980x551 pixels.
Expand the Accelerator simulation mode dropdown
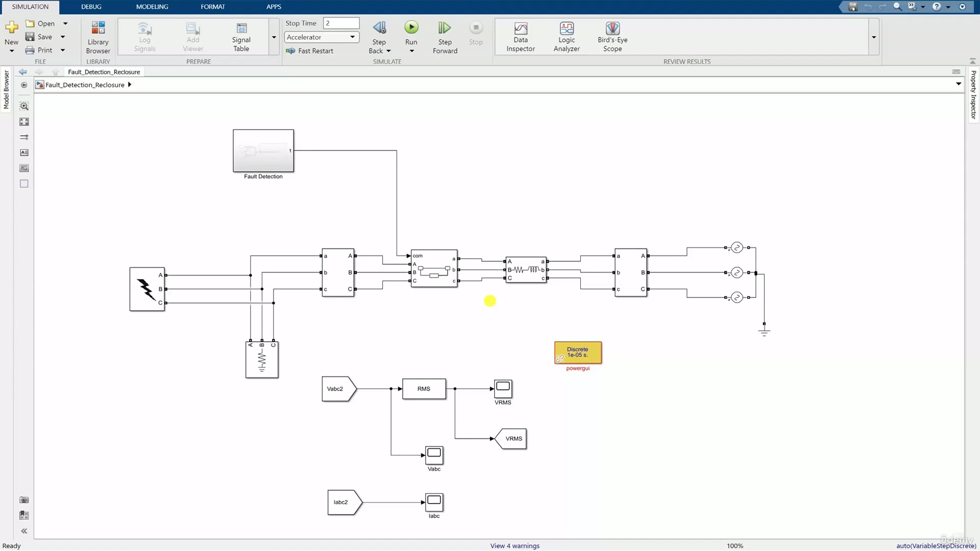tap(352, 37)
